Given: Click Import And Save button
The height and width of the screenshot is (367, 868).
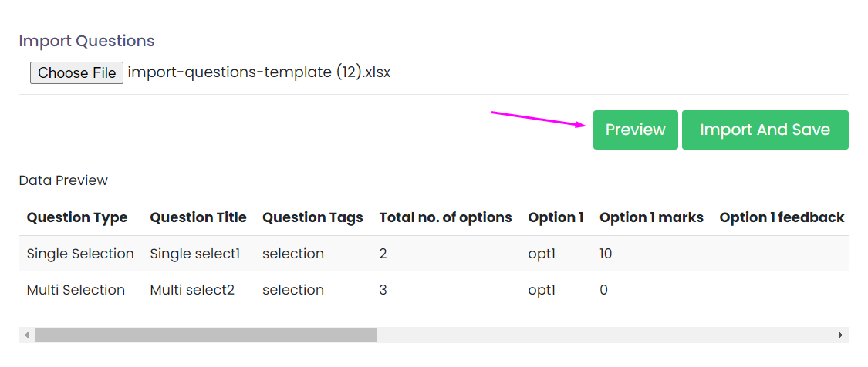Looking at the screenshot, I should (765, 130).
